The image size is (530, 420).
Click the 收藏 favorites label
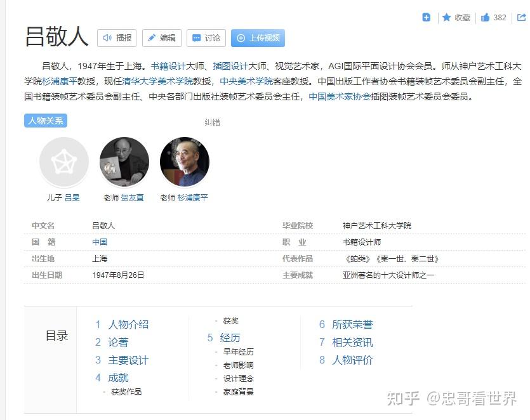click(462, 18)
